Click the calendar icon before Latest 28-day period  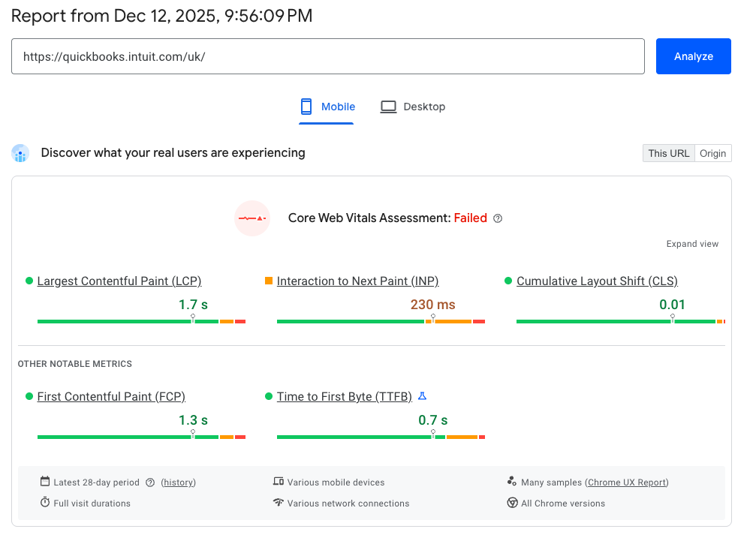point(47,482)
